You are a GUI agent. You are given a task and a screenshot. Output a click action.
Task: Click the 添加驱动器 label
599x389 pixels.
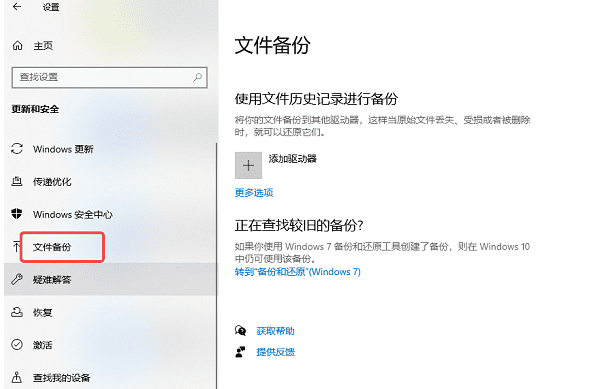point(293,159)
